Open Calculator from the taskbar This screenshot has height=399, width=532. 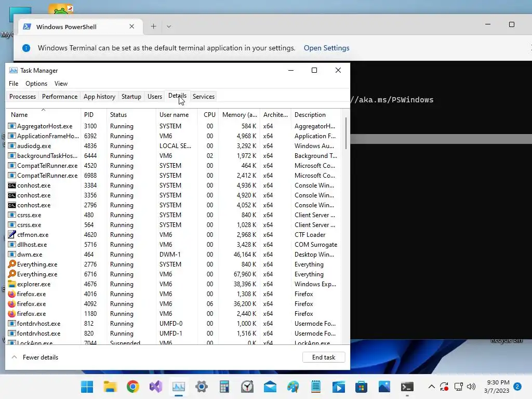224,387
